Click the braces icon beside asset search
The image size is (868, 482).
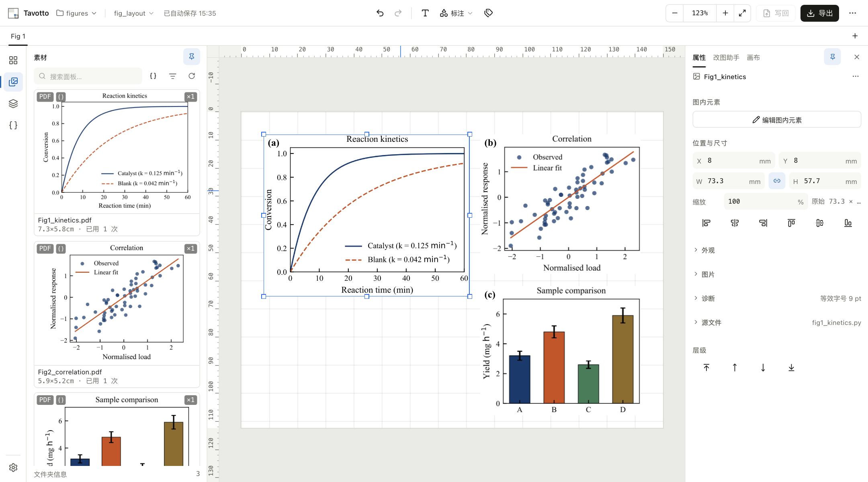[x=153, y=76]
